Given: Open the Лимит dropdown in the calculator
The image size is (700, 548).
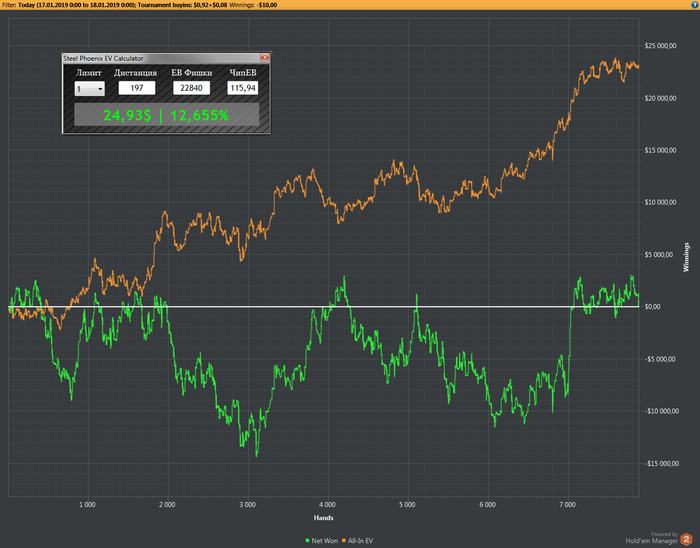Looking at the screenshot, I should [90, 88].
